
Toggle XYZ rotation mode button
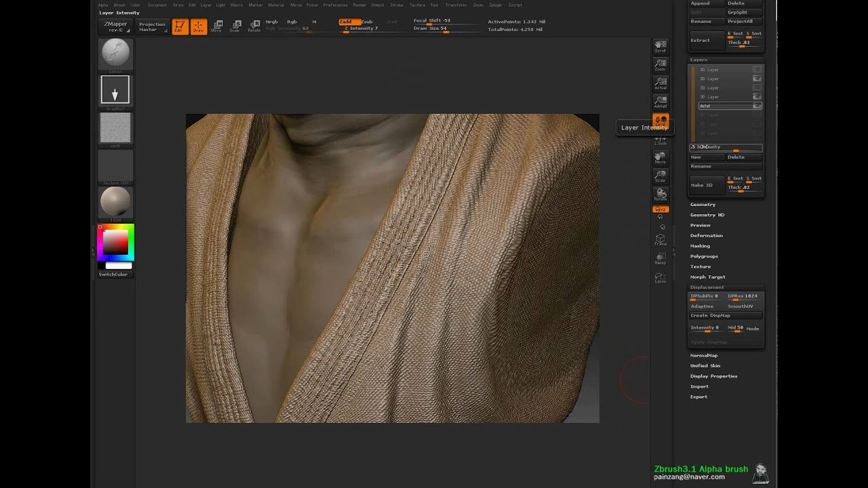[x=660, y=209]
